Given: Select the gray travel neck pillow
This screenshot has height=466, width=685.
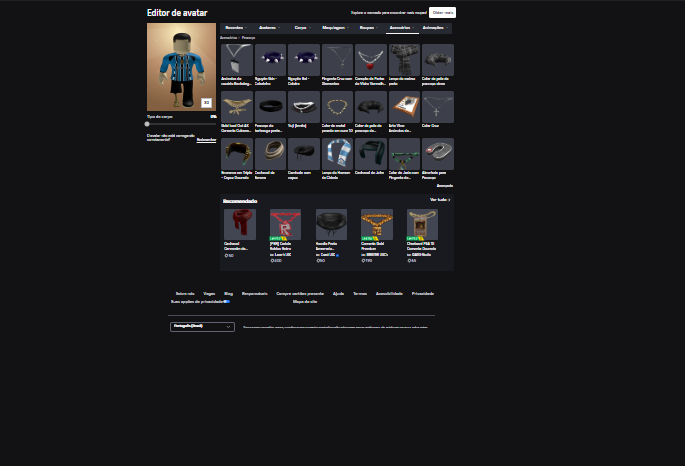Looking at the screenshot, I should click(438, 154).
